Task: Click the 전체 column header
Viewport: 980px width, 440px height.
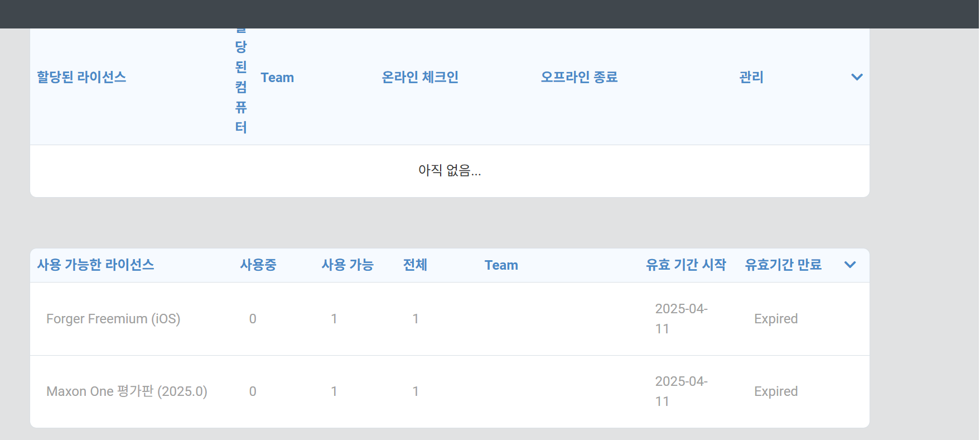Action: click(415, 265)
